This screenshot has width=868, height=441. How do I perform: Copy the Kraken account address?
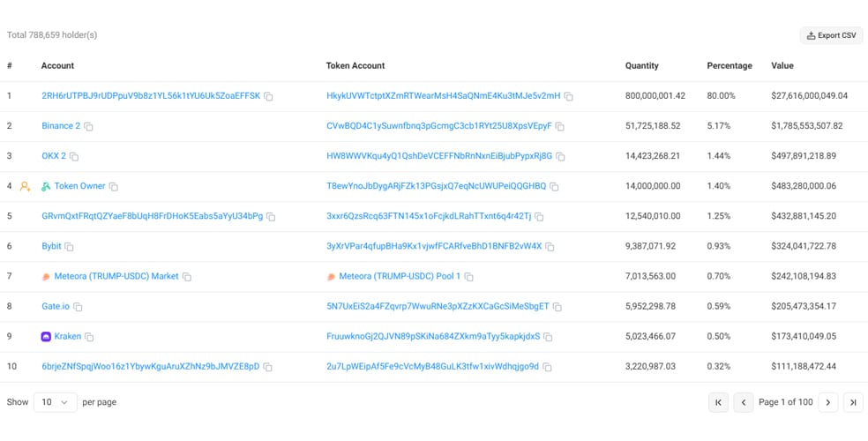tap(89, 337)
